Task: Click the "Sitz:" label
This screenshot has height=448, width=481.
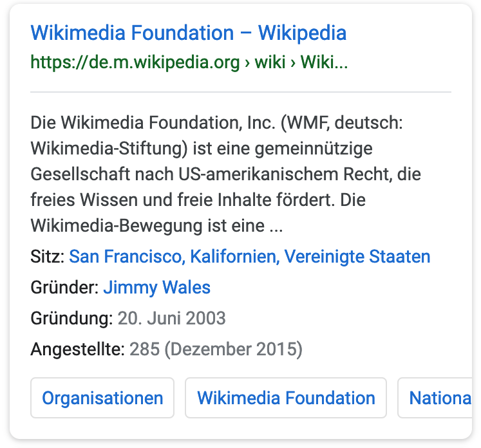Action: click(47, 257)
